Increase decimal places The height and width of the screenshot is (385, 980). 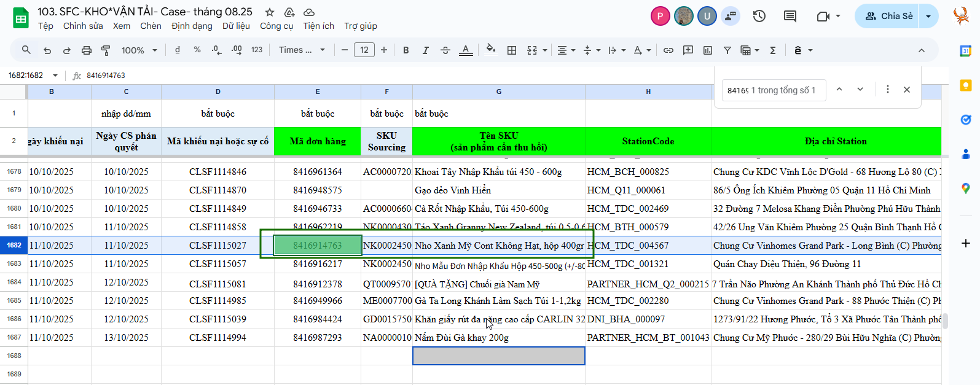[x=237, y=50]
